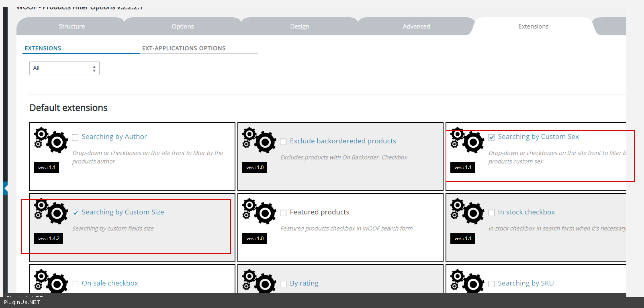Open the All extensions filter dropdown
This screenshot has width=644, height=308.
pyautogui.click(x=64, y=68)
